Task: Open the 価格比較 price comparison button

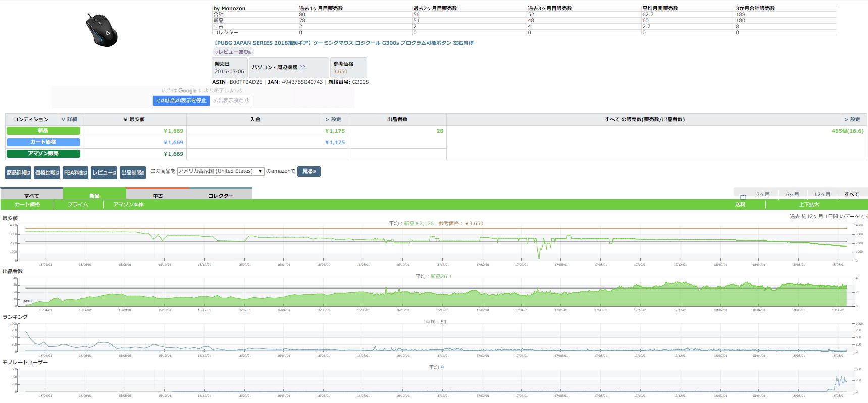Action: click(x=47, y=172)
